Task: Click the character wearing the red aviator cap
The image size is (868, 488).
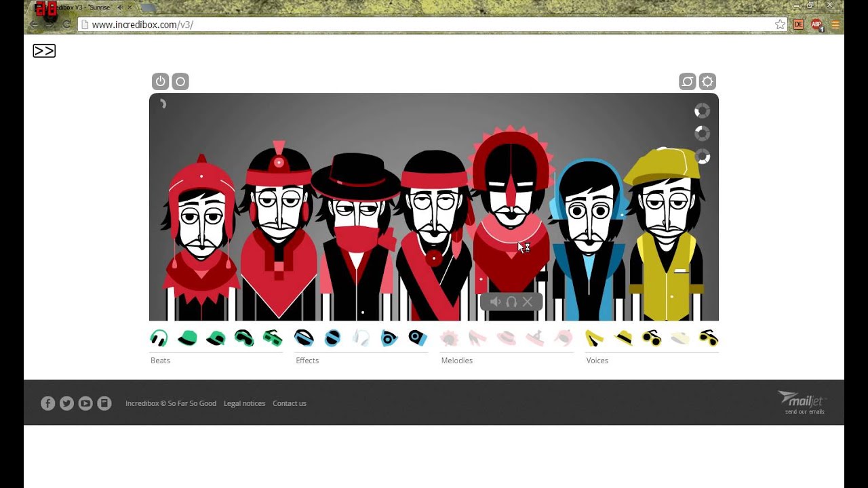Action: [x=201, y=237]
